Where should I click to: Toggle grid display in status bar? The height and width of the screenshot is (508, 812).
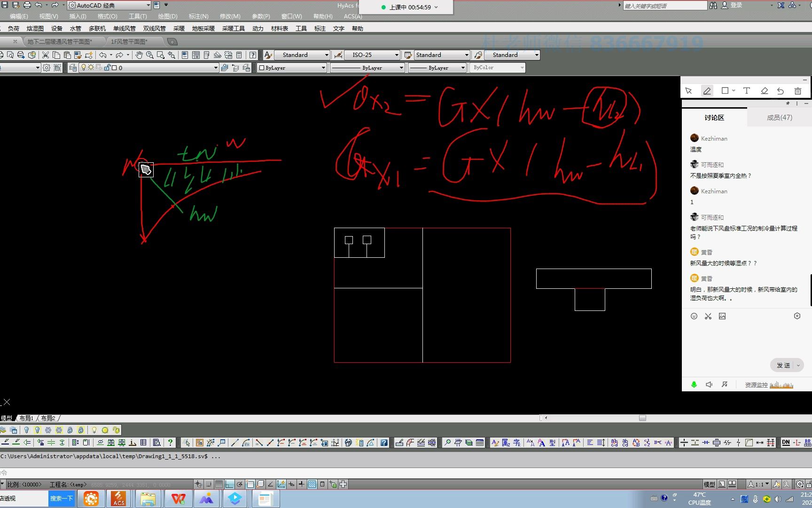point(219,484)
